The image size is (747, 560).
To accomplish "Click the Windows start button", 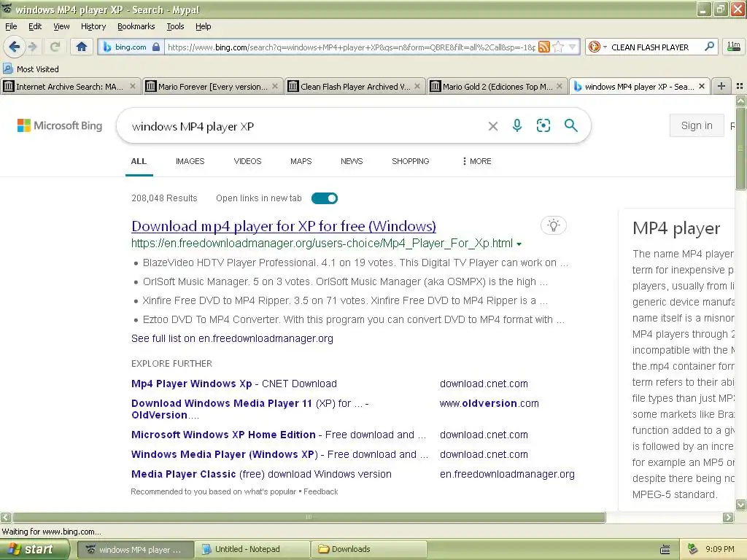I will (x=34, y=549).
